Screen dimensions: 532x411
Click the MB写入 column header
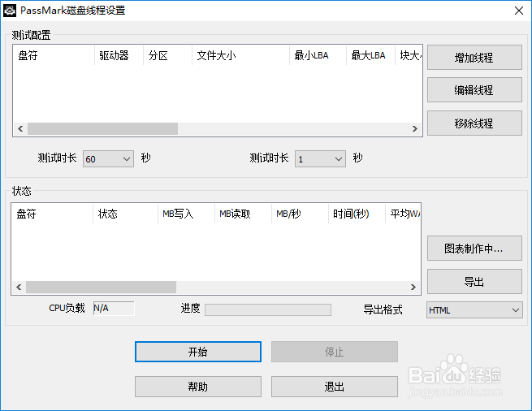(186, 214)
